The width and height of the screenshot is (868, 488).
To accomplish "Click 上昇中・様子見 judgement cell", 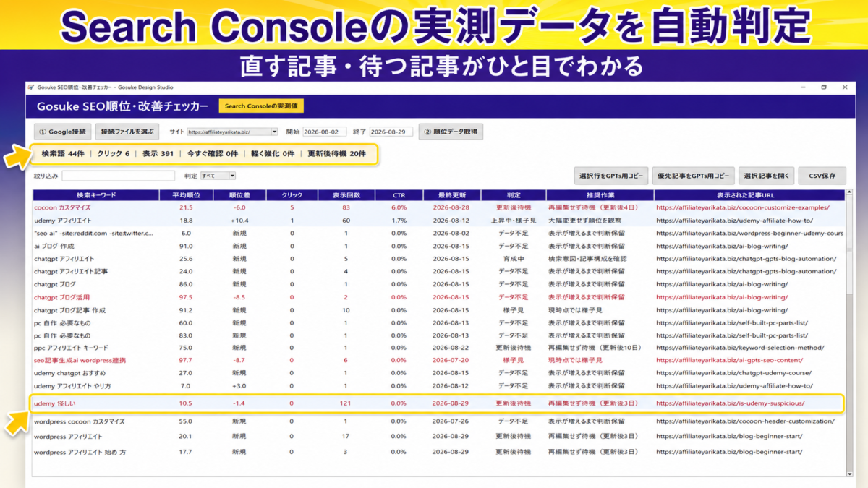I will 514,221.
